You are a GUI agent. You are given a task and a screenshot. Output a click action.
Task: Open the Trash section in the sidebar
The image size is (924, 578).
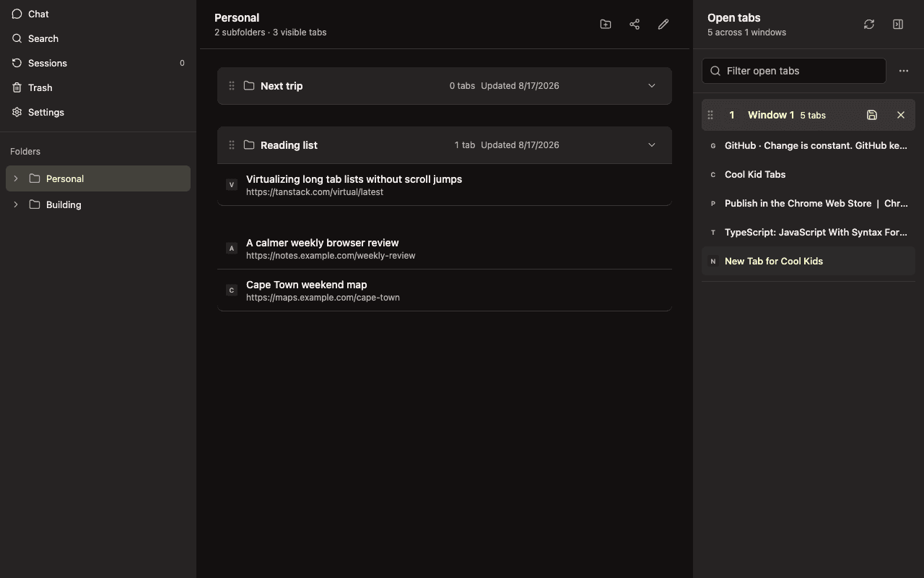pos(98,87)
